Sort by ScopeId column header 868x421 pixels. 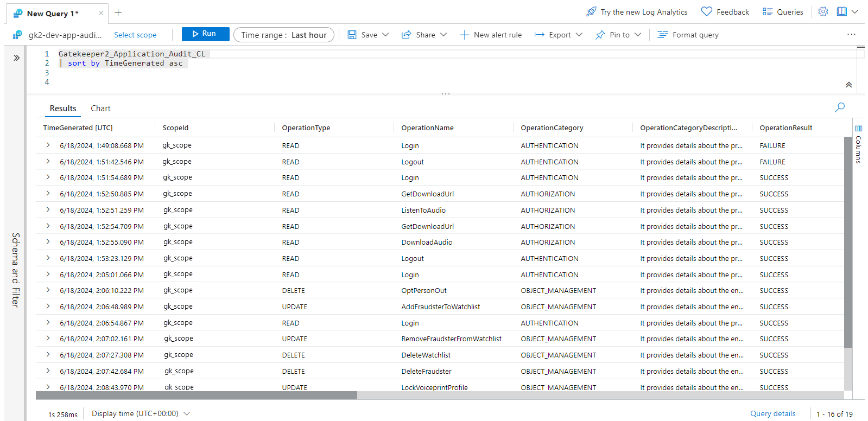point(175,128)
